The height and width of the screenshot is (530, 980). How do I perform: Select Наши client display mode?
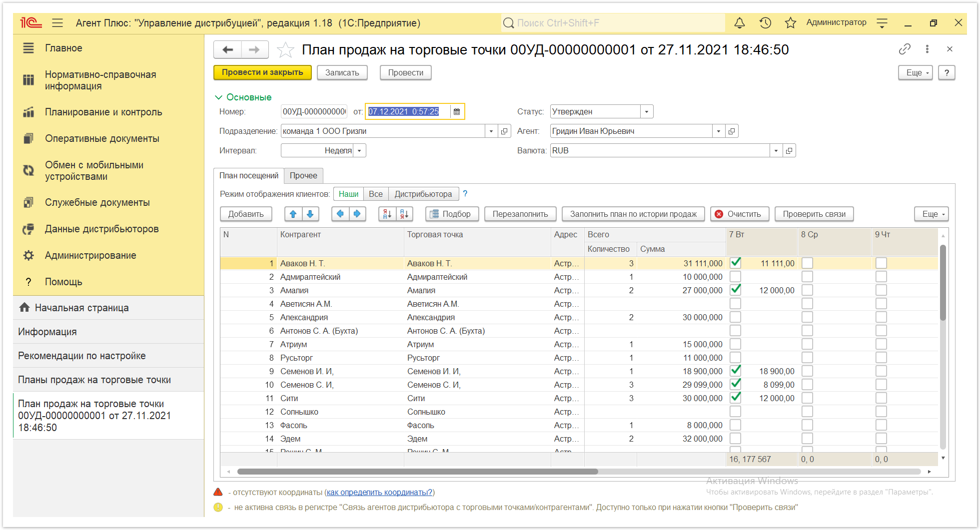(348, 194)
